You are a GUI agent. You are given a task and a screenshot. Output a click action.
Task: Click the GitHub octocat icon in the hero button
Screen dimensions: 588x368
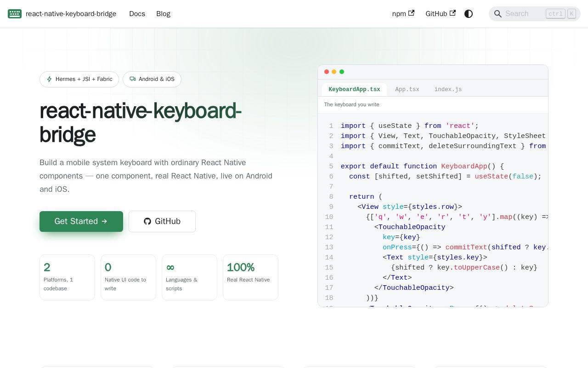tap(147, 221)
